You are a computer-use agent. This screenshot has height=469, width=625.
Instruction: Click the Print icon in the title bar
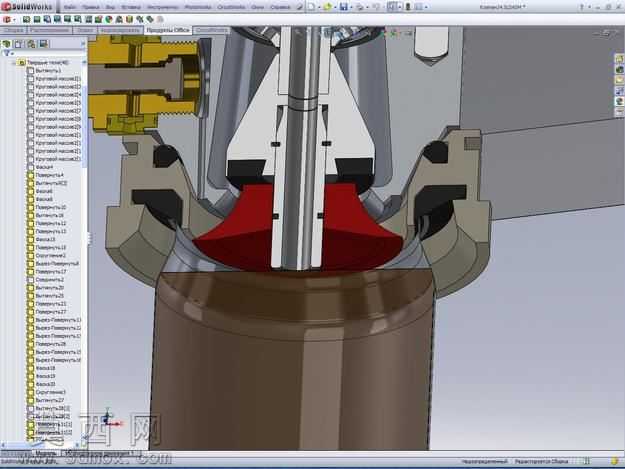click(360, 6)
